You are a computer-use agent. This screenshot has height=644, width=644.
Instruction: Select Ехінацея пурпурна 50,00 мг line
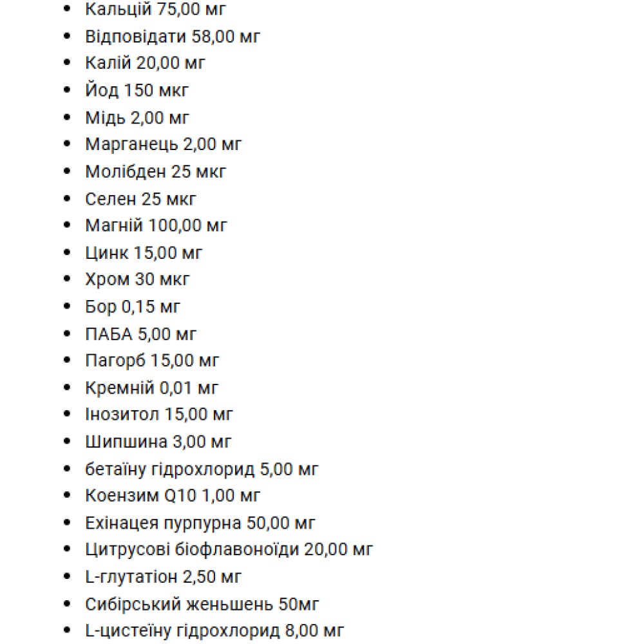[x=200, y=523]
